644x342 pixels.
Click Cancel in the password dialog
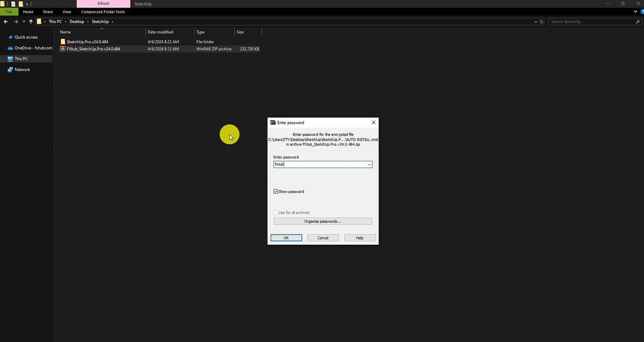pos(323,237)
